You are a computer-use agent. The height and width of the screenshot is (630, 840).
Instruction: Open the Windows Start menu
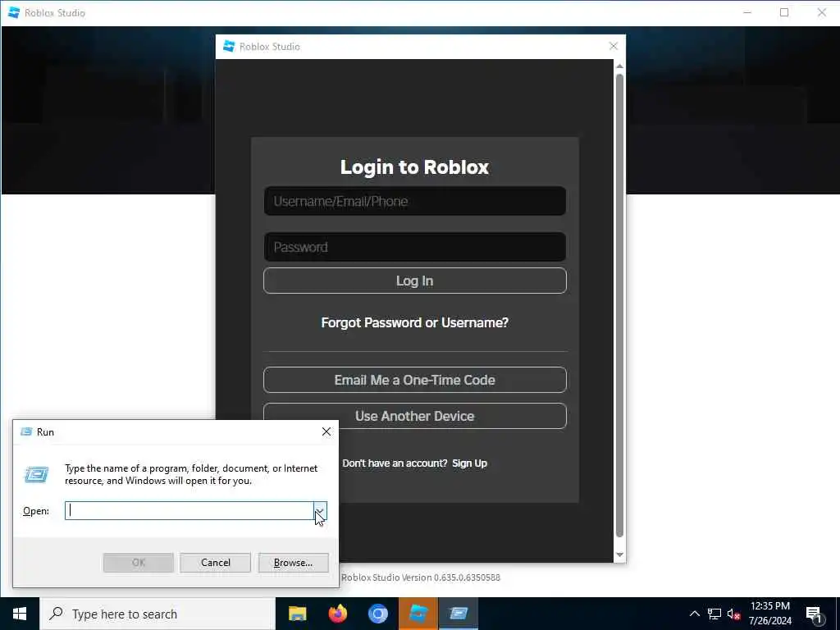point(20,614)
